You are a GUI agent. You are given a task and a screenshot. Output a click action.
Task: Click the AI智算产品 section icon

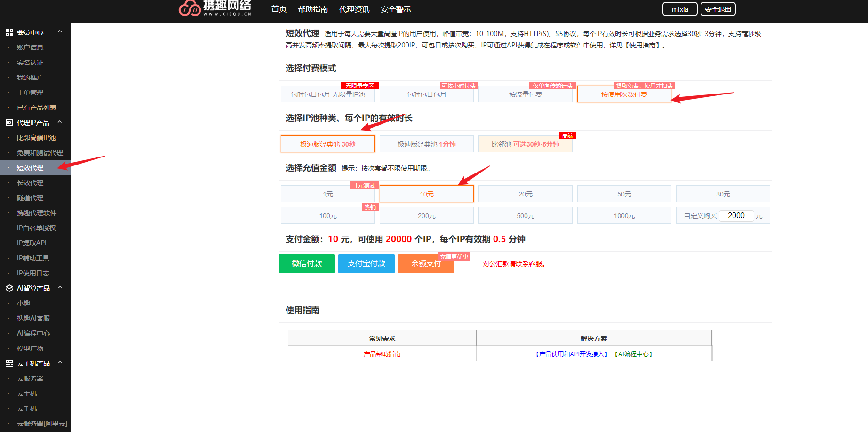[10, 288]
